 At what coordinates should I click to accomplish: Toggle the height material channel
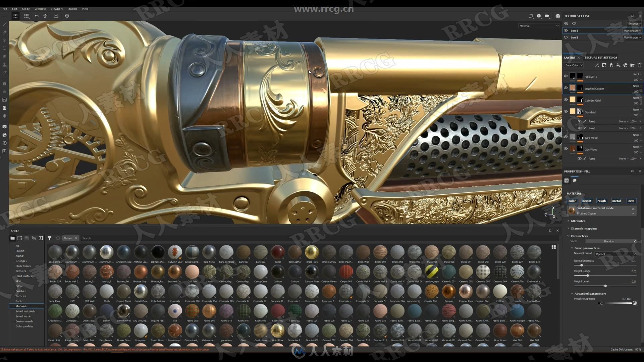(x=587, y=201)
